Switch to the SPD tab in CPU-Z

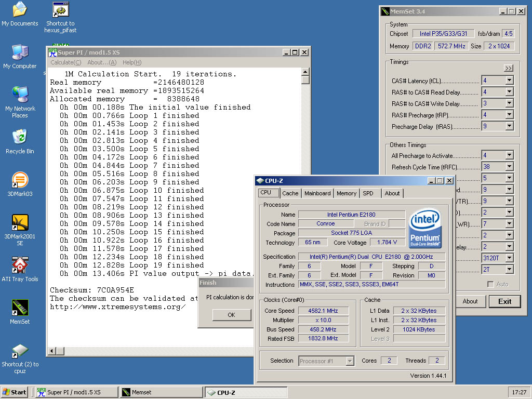[x=368, y=193]
